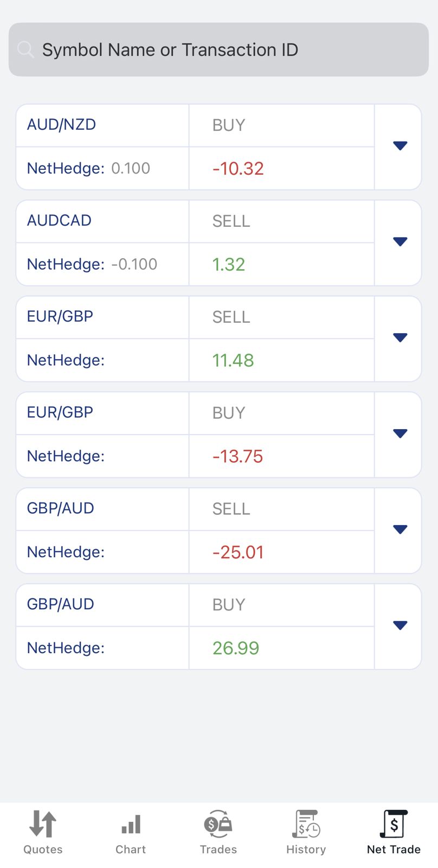Tap the AUD/NZD symbol name
438x868 pixels.
(61, 125)
